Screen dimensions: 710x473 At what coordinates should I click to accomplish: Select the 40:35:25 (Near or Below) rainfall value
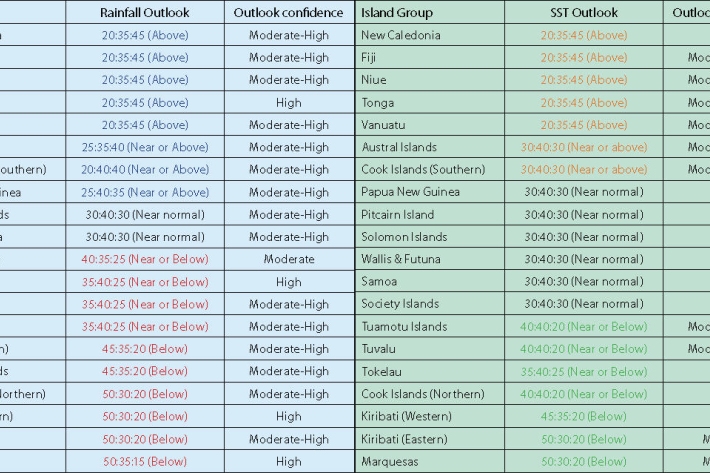click(x=144, y=259)
